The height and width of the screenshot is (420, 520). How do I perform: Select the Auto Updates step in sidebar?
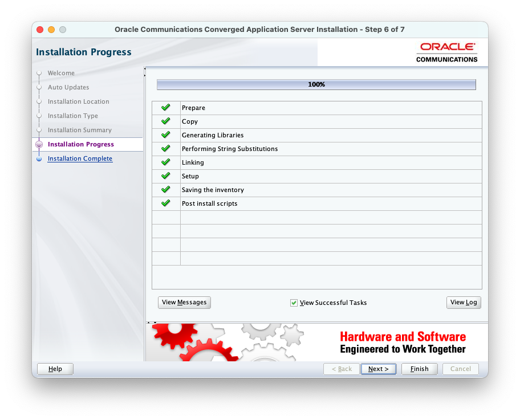coord(68,87)
